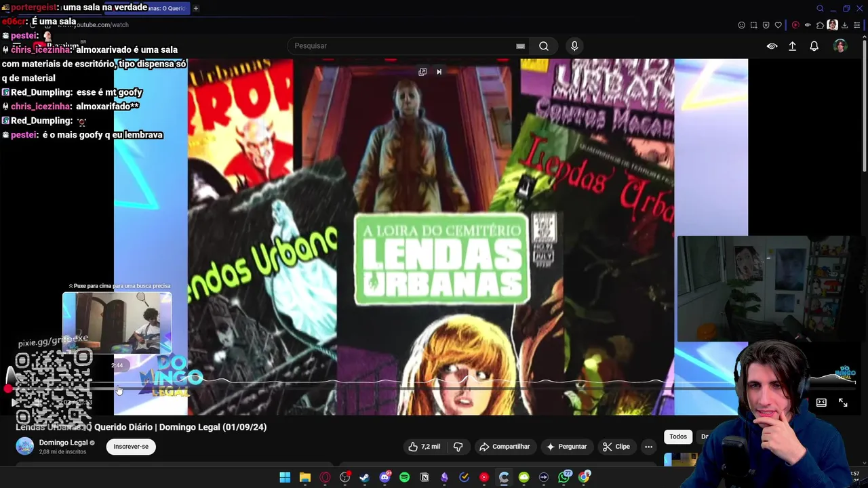Click the keyboard icon inside the search box
868x488 pixels.
[x=520, y=46]
